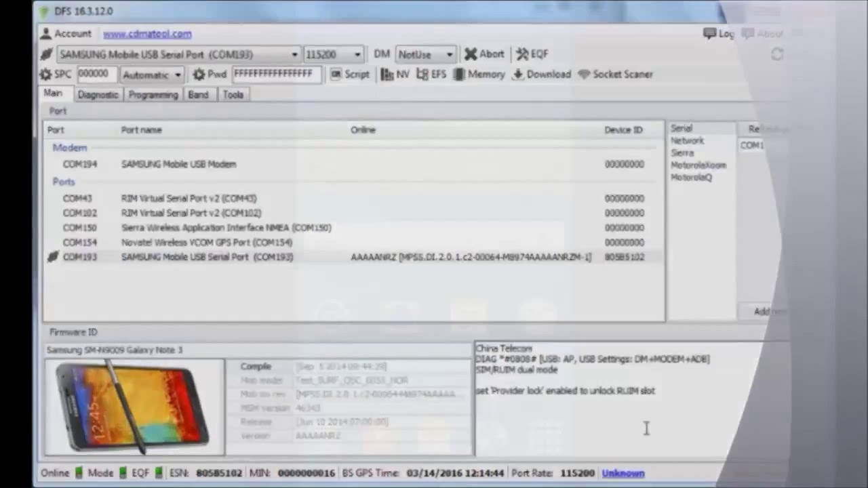This screenshot has height=488, width=868.
Task: Open the NV items tool
Action: click(395, 75)
